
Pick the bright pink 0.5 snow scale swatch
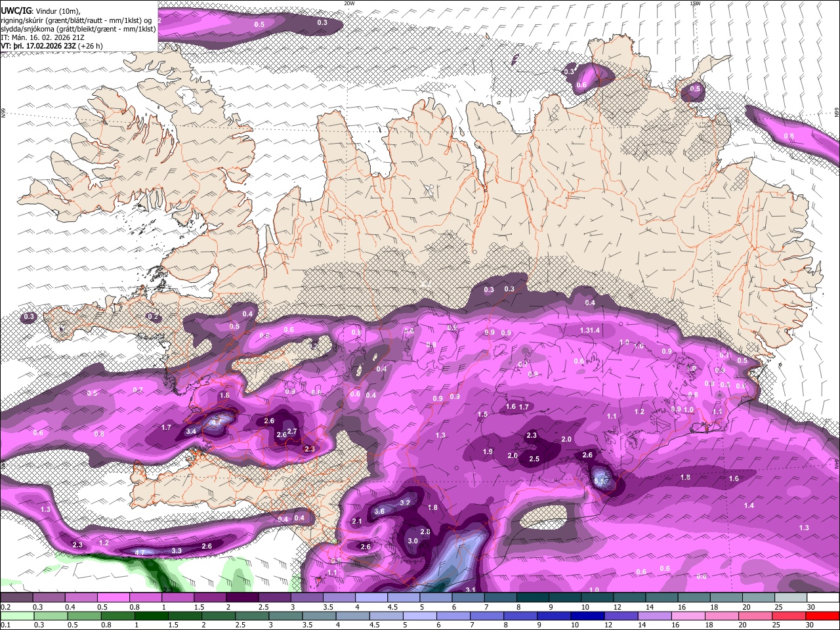pyautogui.click(x=114, y=598)
